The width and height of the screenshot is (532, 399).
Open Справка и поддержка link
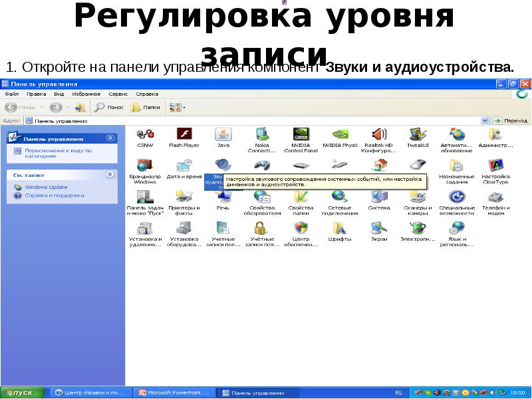55,196
